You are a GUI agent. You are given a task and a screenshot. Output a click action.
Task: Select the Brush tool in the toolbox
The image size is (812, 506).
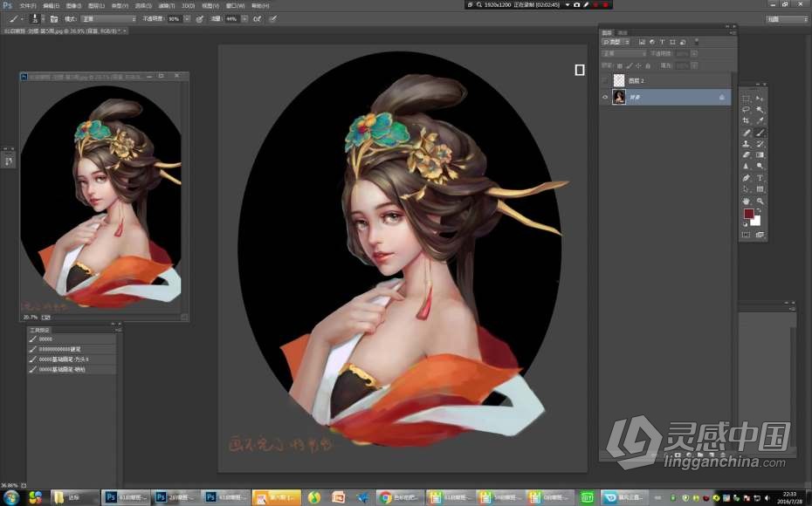click(760, 133)
